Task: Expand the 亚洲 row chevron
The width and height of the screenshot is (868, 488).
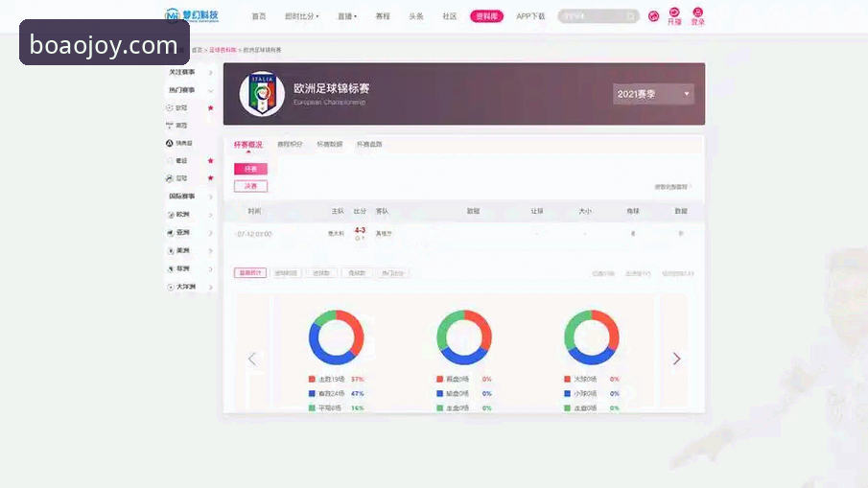Action: 210,233
